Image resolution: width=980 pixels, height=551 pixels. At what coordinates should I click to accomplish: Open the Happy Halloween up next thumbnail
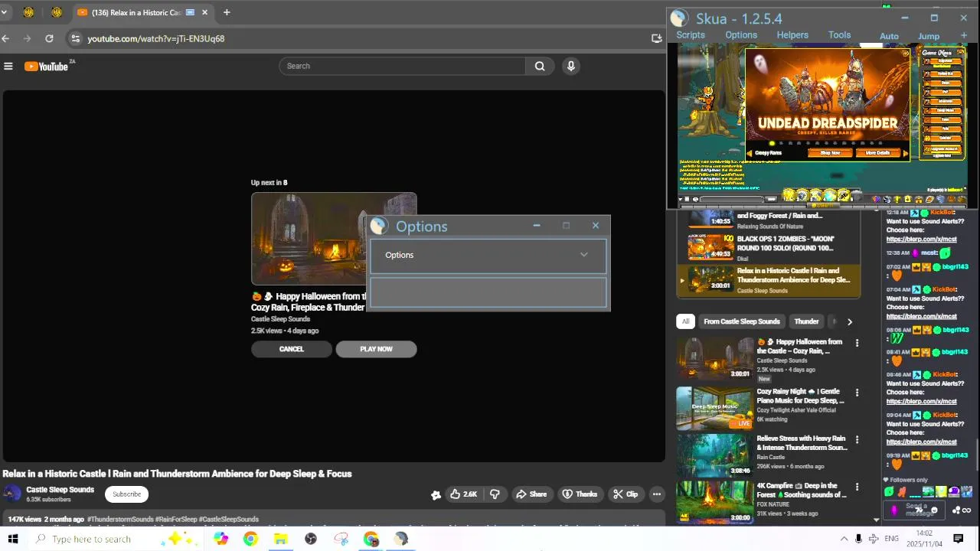click(334, 239)
